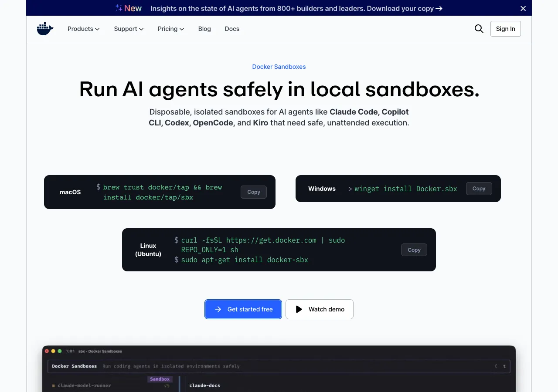Click the macOS label in install card

[70, 192]
